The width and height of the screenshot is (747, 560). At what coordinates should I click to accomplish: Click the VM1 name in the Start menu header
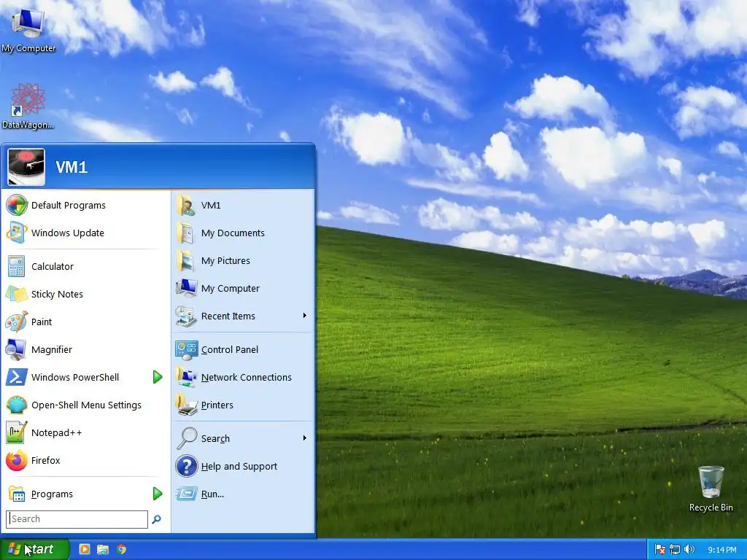point(71,167)
